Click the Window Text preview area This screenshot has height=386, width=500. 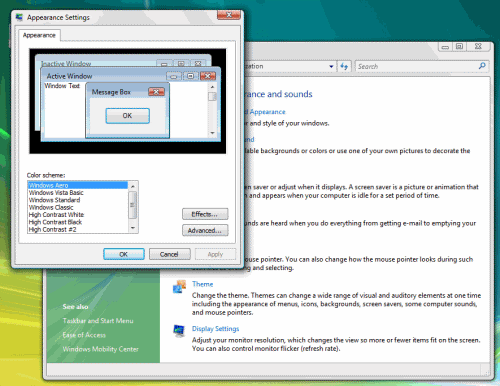pos(62,86)
